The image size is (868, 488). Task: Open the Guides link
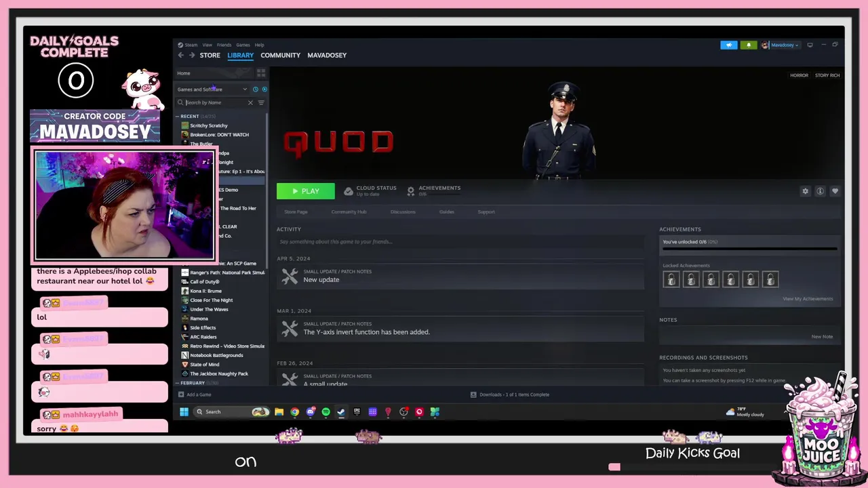click(x=446, y=212)
